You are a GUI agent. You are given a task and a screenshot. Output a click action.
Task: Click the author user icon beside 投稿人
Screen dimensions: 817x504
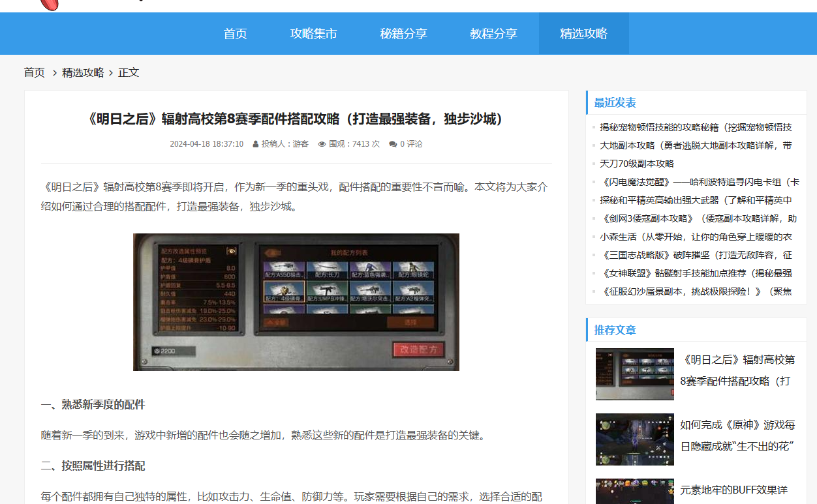pos(256,144)
